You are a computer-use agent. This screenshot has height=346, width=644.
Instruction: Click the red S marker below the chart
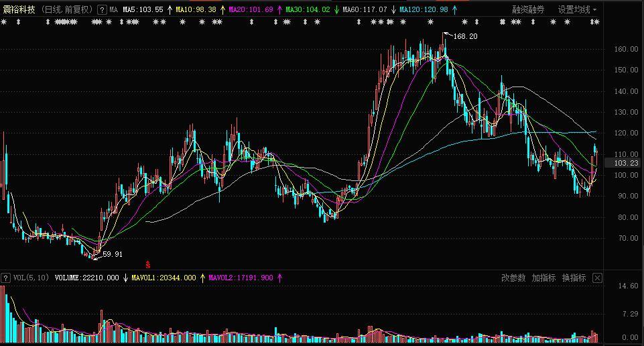148,265
